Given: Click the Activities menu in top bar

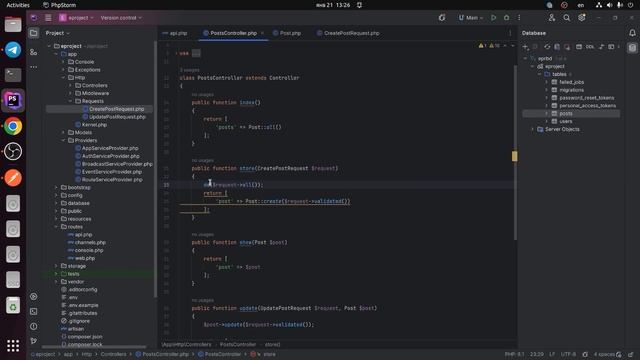Looking at the screenshot, I should click(18, 5).
